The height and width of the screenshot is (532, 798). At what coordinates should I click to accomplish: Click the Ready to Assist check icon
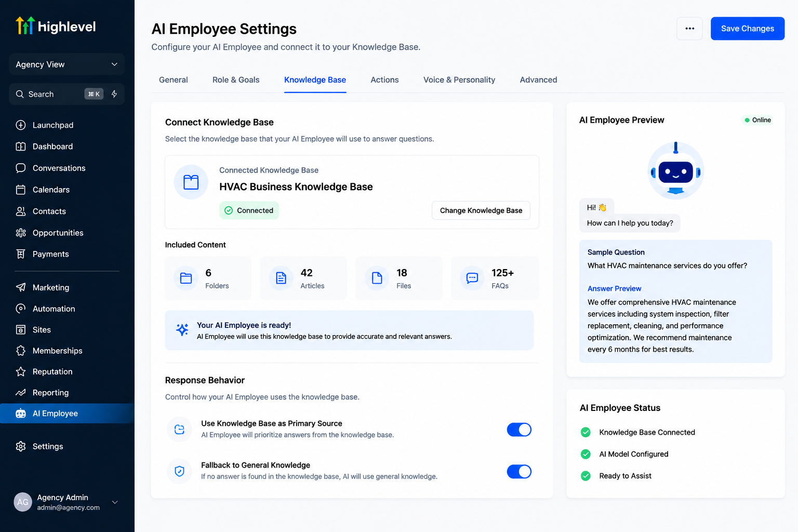pos(586,476)
